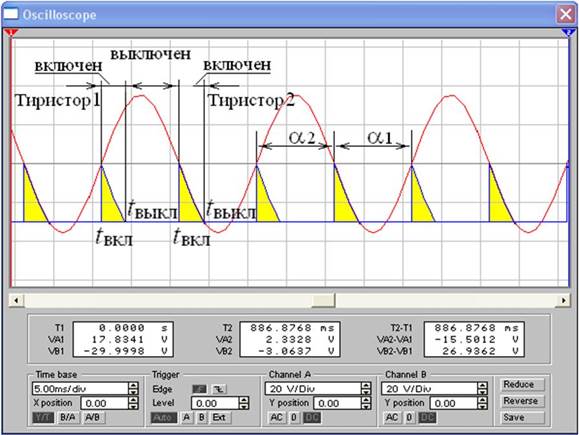Click the Save button
Screen dimensions: 579x435
point(521,417)
